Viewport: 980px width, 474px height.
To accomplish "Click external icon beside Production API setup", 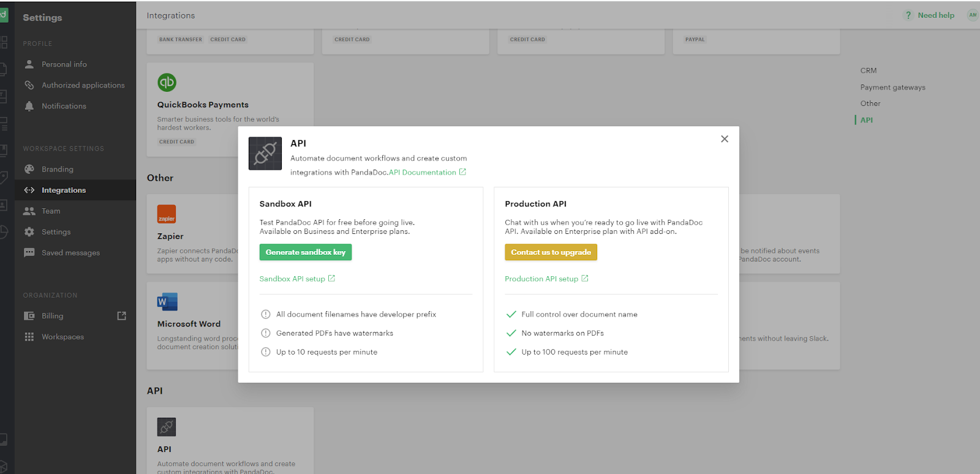I will click(x=585, y=278).
